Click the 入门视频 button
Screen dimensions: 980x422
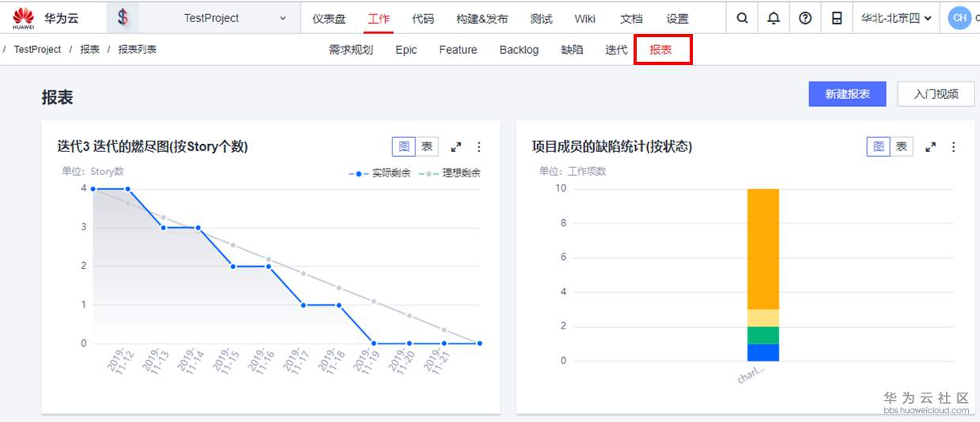point(936,94)
